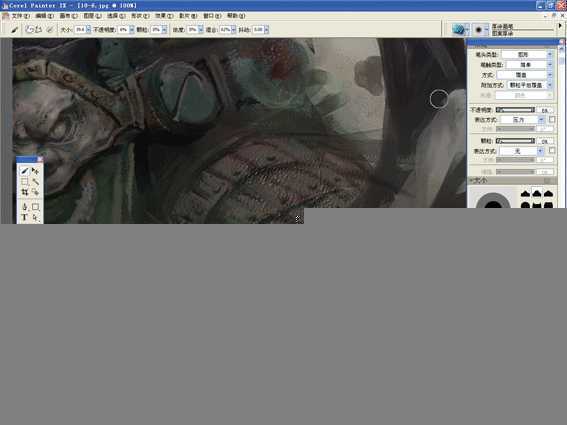Toggle invert checkbox beside 压力 expression
567x425 pixels.
552,119
